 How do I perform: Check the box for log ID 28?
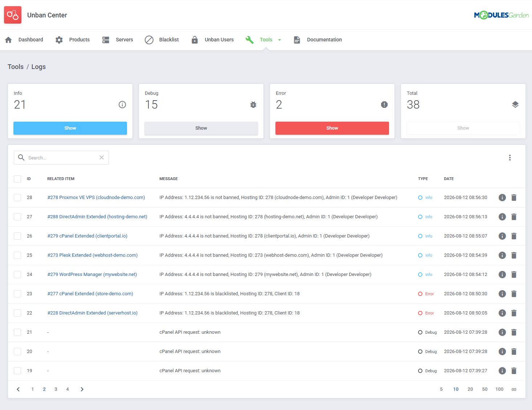17,198
